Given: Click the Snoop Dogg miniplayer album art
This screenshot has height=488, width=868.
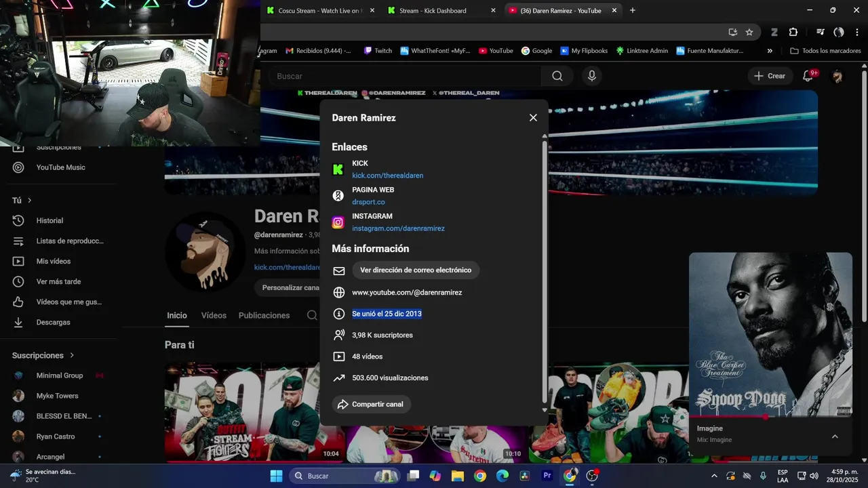Looking at the screenshot, I should [770, 334].
